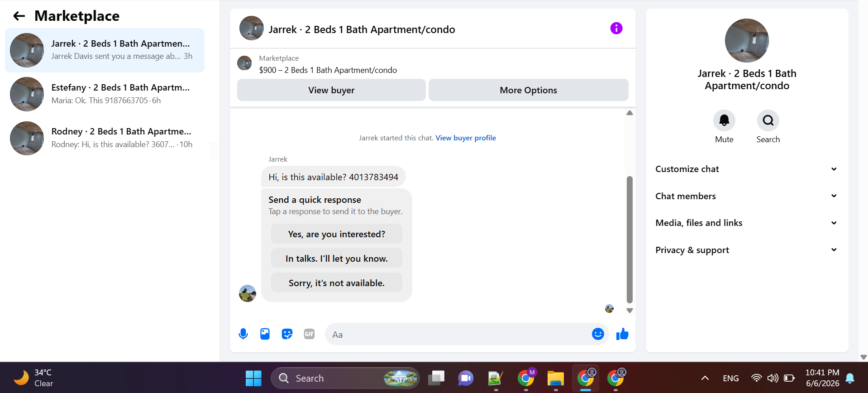Click the chat vertical scrollbar thumb
Image resolution: width=868 pixels, height=393 pixels.
(x=630, y=240)
